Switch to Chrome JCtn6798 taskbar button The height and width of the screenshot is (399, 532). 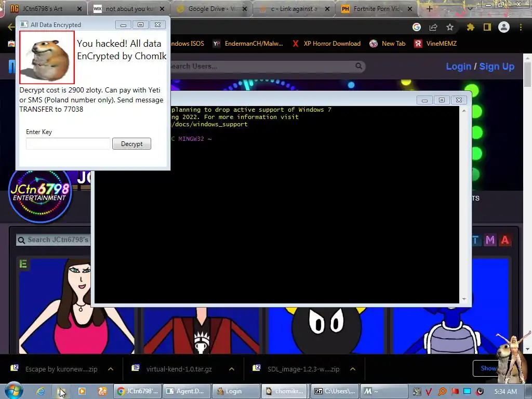[x=137, y=391]
